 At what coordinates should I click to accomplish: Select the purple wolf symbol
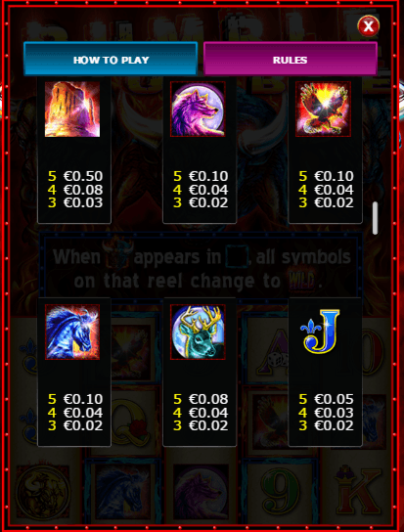pyautogui.click(x=198, y=109)
